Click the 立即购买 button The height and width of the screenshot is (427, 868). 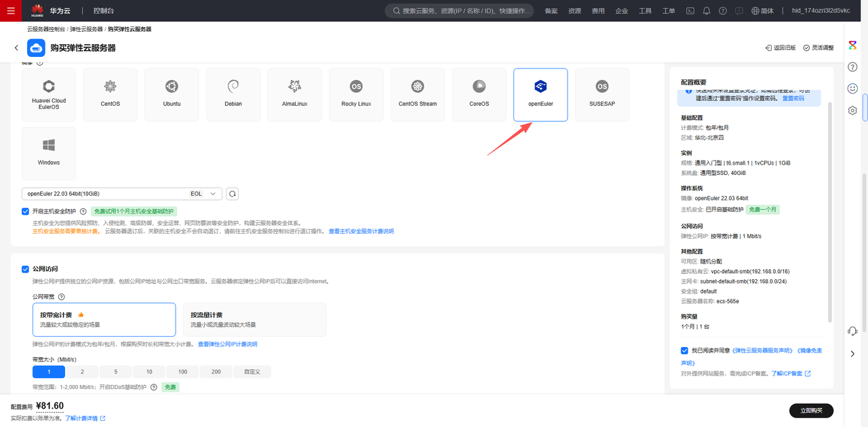[811, 410]
